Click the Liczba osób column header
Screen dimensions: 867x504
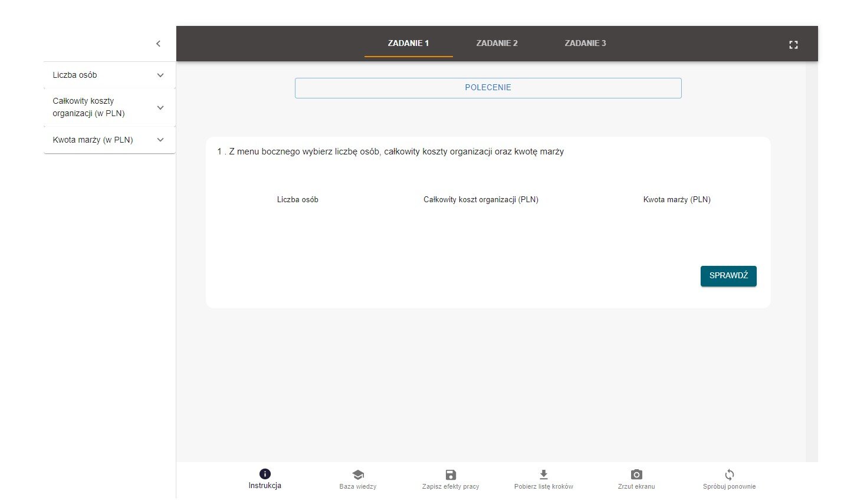298,200
